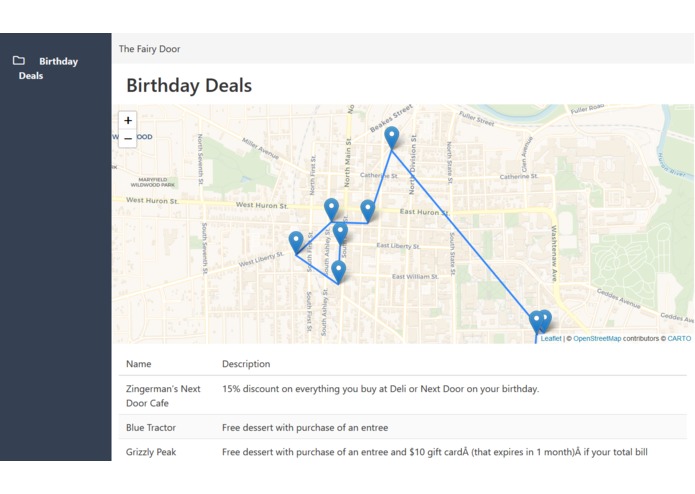This screenshot has height=494, width=695.
Task: Click the Washtenaw Ave street label on map
Action: (x=554, y=253)
